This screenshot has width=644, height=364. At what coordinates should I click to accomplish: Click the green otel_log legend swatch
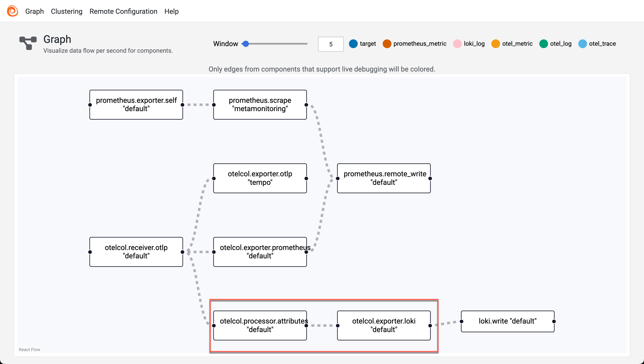(543, 44)
